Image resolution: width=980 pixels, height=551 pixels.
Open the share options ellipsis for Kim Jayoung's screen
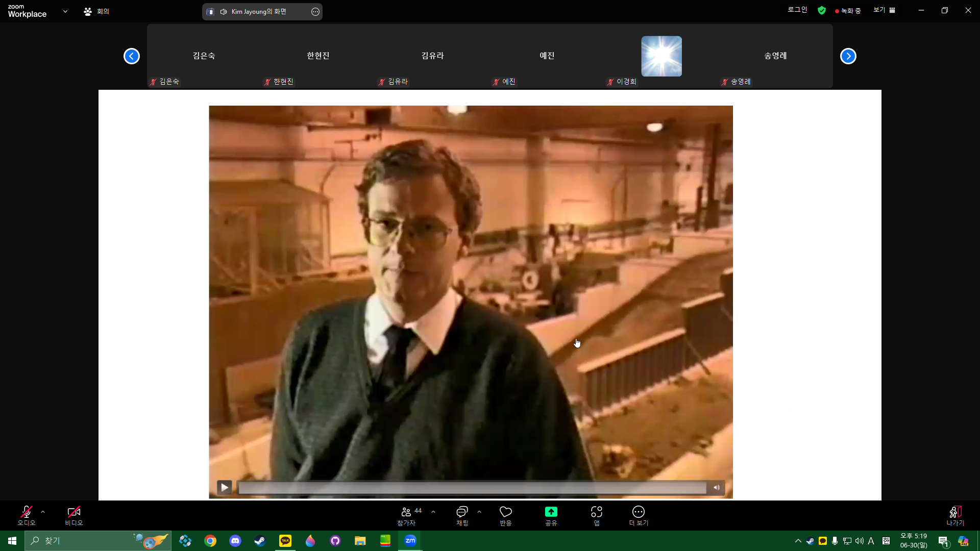tap(315, 12)
